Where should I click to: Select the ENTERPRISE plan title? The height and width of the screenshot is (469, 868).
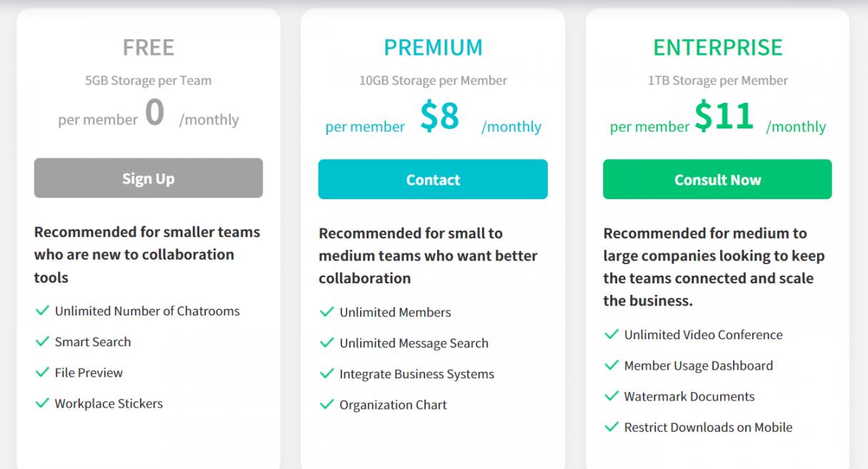point(717,47)
